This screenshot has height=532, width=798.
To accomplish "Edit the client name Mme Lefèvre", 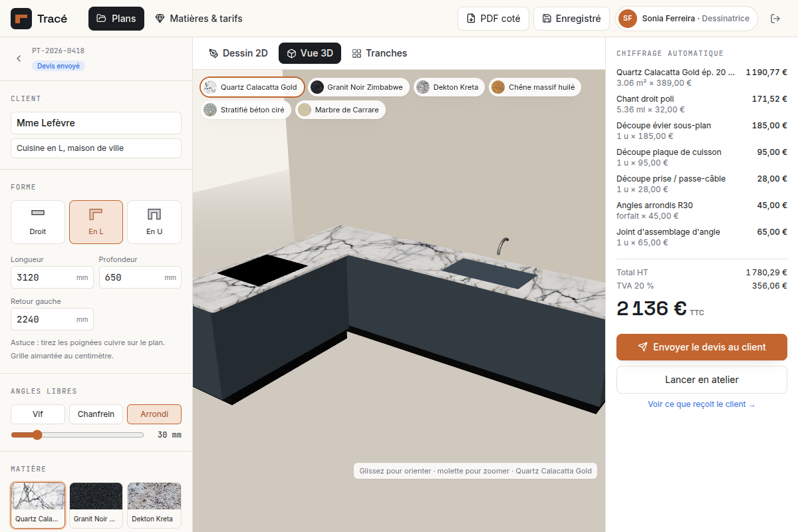I will coord(96,123).
